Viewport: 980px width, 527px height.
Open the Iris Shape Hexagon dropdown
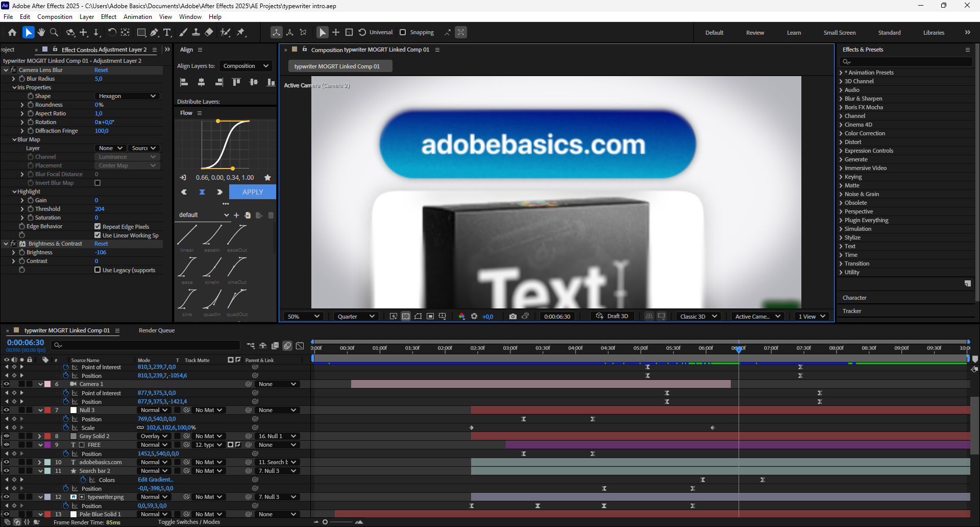pyautogui.click(x=127, y=96)
